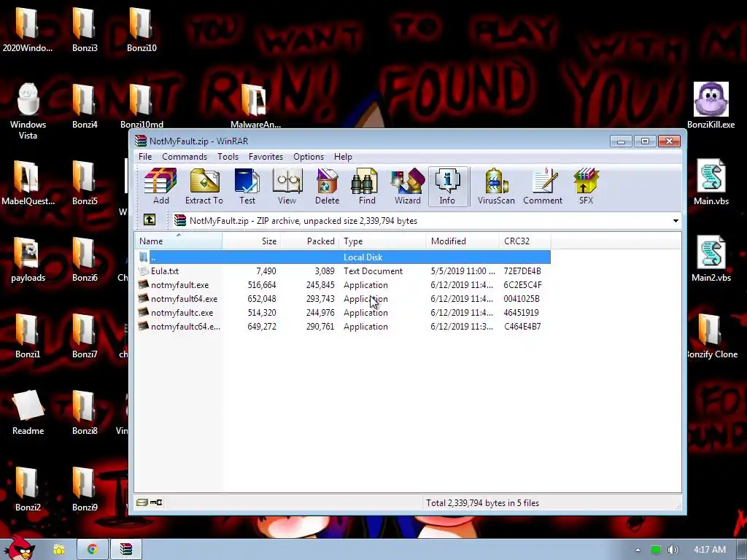Select the MabelQuest... desktop folder
747x560 pixels.
pos(28,183)
